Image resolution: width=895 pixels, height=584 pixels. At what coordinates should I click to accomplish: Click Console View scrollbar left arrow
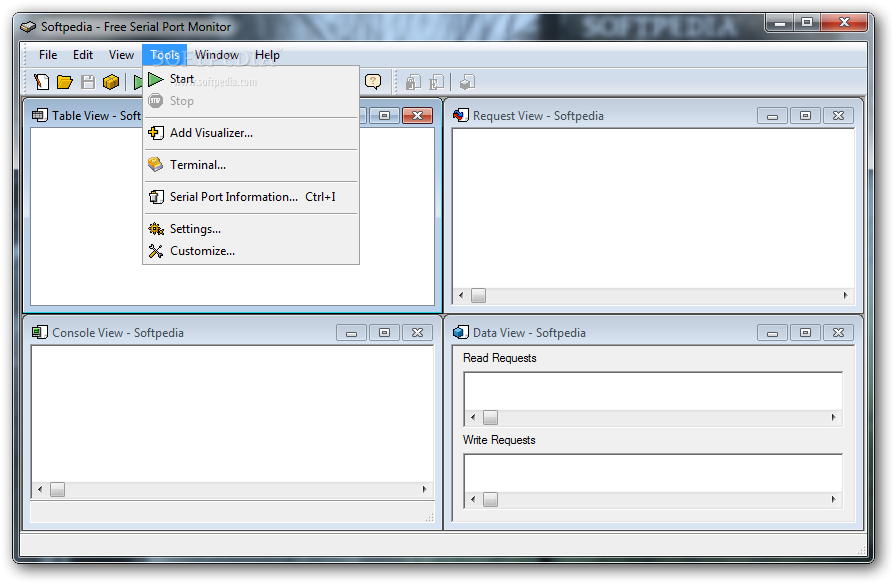coord(40,489)
